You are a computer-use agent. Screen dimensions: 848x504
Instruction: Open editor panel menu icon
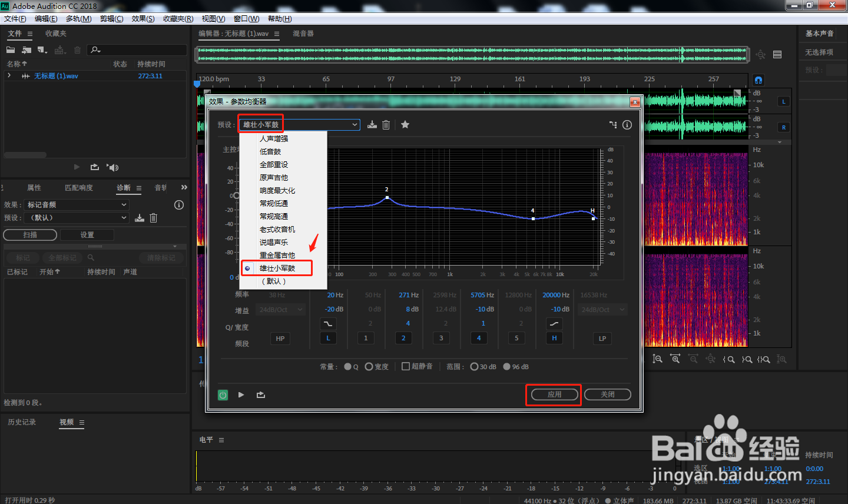coord(277,34)
